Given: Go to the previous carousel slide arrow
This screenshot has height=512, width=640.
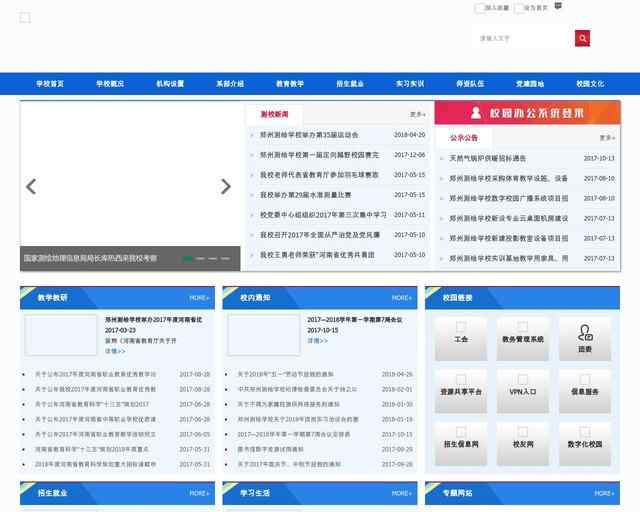Looking at the screenshot, I should (x=31, y=187).
